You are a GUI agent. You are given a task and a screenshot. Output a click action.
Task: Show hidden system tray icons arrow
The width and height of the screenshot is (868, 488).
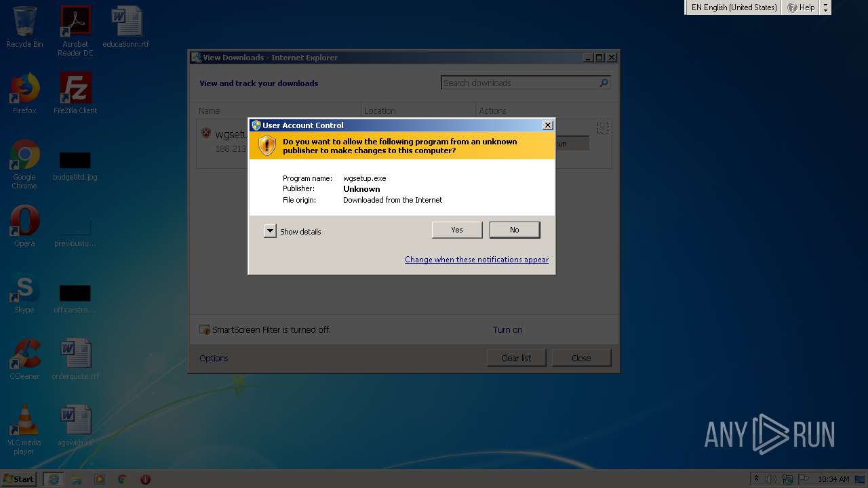point(756,479)
